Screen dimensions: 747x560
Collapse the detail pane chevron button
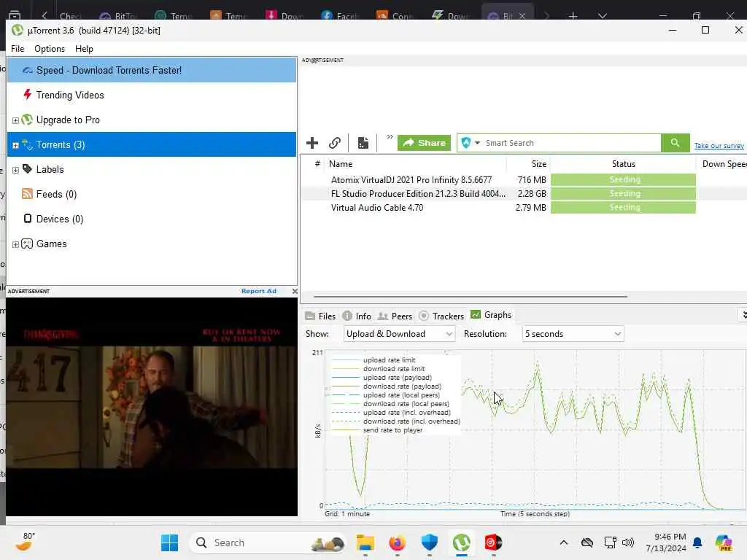tap(743, 315)
